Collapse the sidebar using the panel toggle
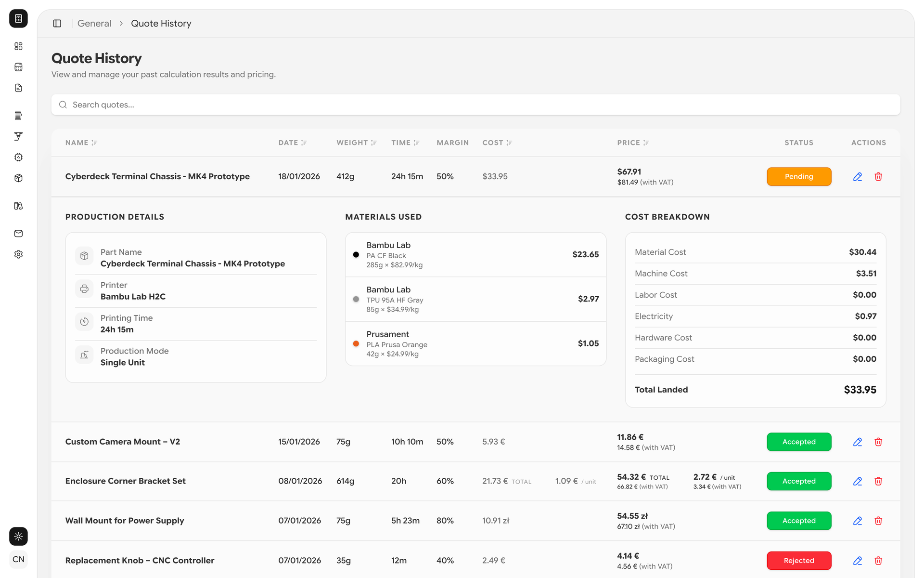Screen dimensions: 924x578 click(57, 23)
